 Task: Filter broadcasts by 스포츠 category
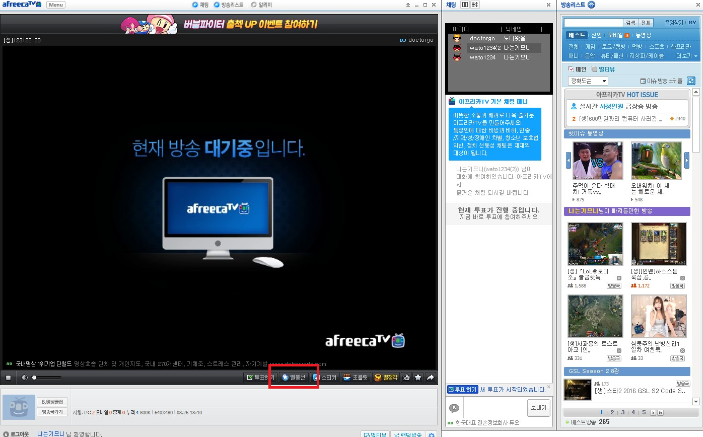click(x=656, y=46)
